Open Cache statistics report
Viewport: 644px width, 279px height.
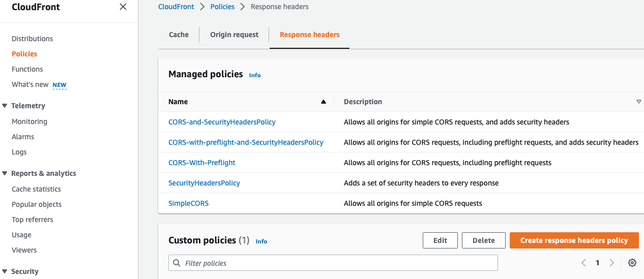click(x=36, y=189)
